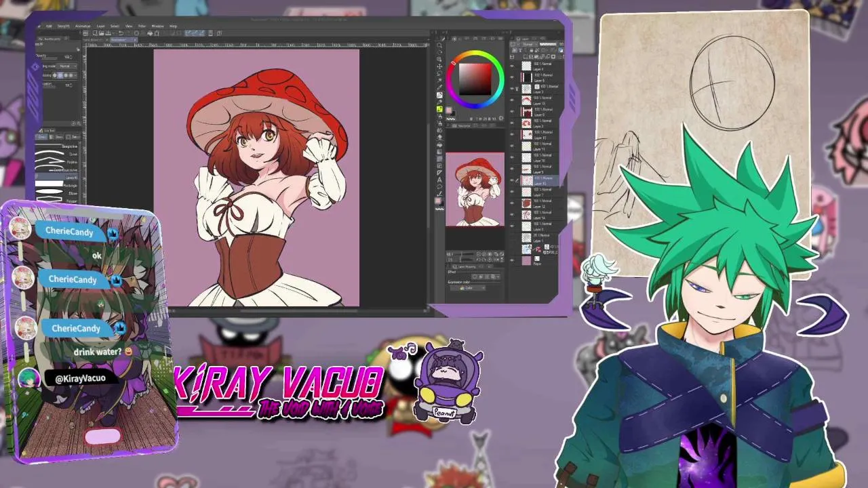Select Layer 3 in the layer list
Screen dimensions: 868x488
click(x=538, y=89)
